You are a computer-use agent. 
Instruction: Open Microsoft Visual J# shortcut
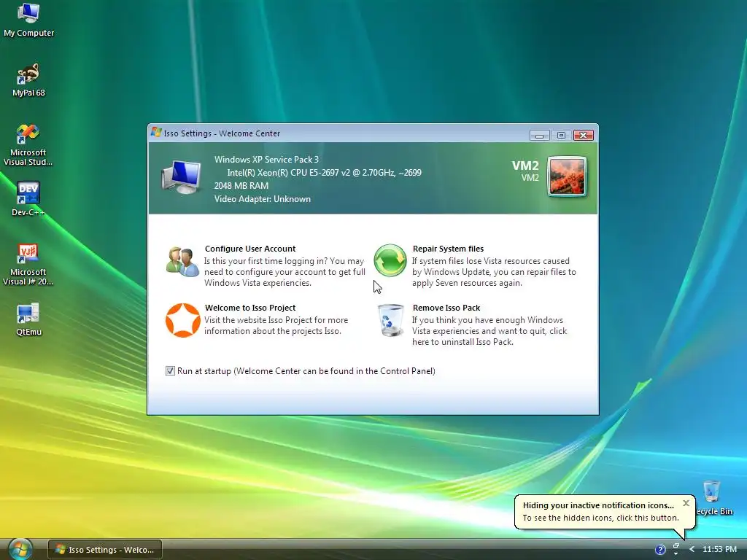[28, 265]
